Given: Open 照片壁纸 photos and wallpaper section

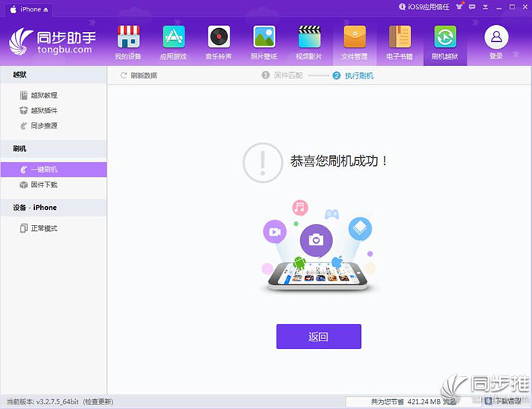Looking at the screenshot, I should click(264, 43).
